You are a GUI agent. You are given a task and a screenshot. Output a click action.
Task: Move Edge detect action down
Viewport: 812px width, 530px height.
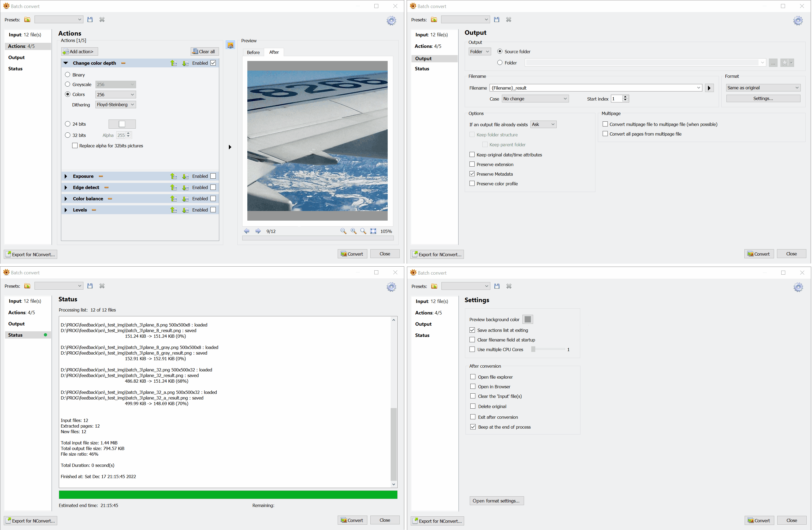[185, 187]
